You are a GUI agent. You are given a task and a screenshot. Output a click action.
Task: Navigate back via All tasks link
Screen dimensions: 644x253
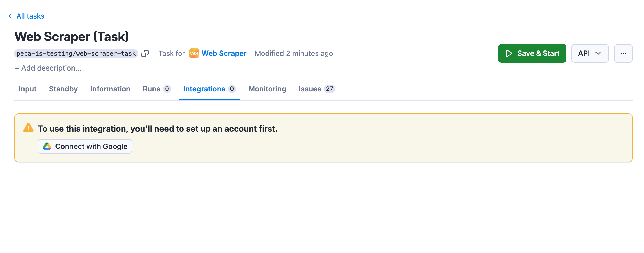coord(30,16)
